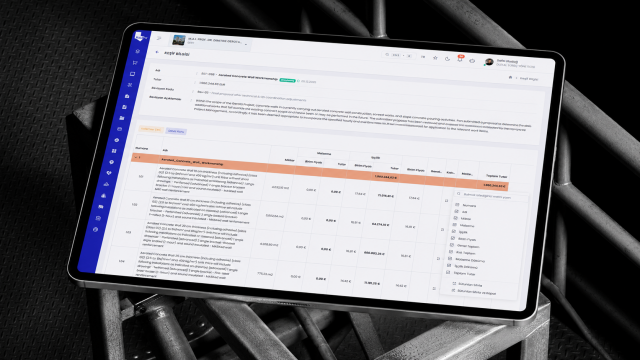Toggle the Adı column checkbox
640x360 pixels.
click(x=456, y=211)
